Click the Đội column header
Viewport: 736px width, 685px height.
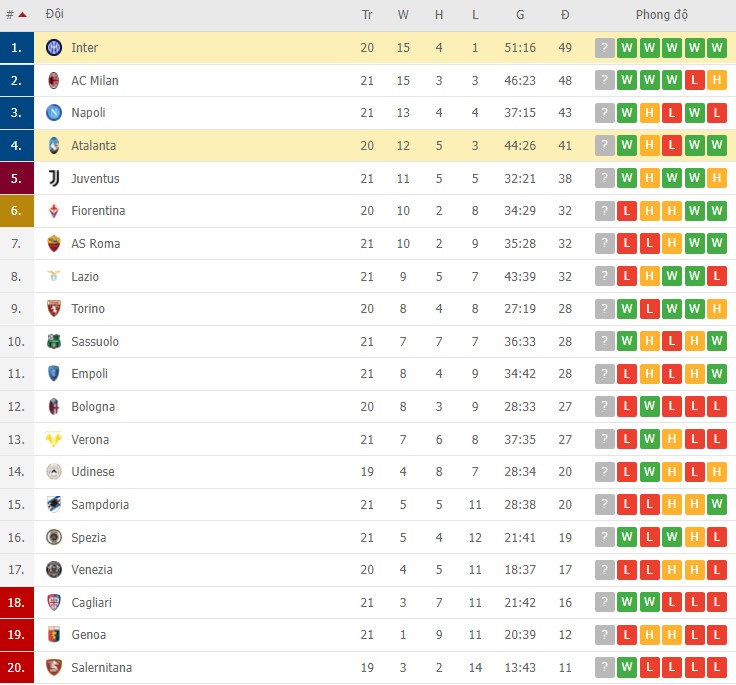click(x=55, y=15)
